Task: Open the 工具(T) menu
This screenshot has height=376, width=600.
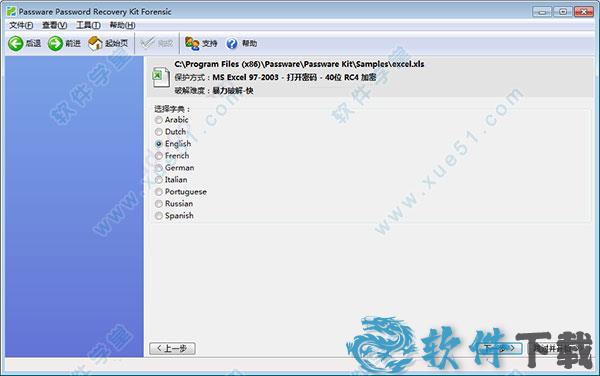Action: [88, 25]
